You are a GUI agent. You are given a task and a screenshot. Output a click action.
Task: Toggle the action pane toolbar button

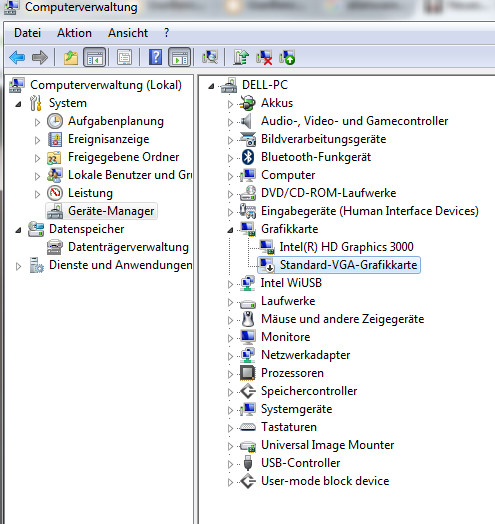coord(179,57)
